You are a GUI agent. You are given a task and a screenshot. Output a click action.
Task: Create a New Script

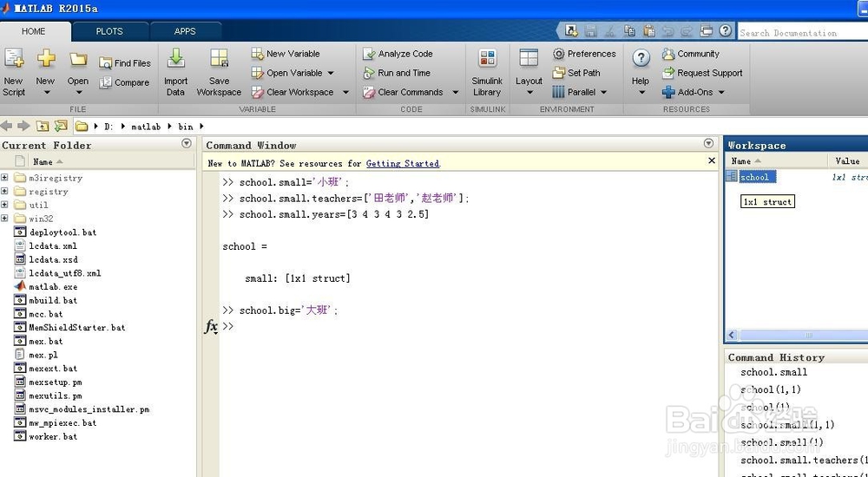point(14,72)
